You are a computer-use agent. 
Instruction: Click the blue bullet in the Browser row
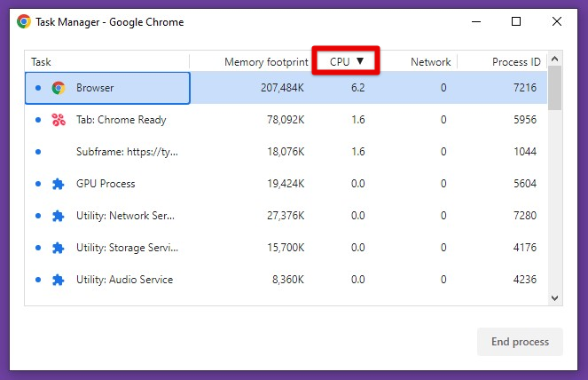coord(38,88)
